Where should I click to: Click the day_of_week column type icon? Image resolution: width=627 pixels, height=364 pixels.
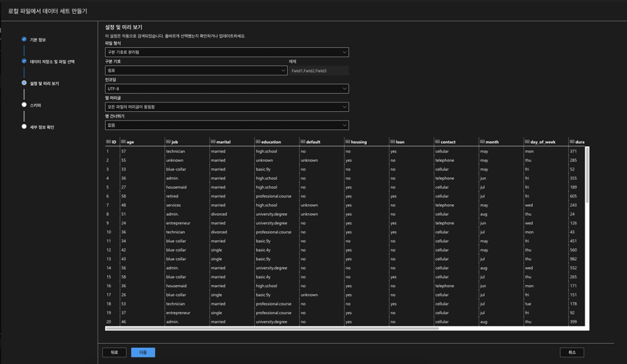pos(527,142)
